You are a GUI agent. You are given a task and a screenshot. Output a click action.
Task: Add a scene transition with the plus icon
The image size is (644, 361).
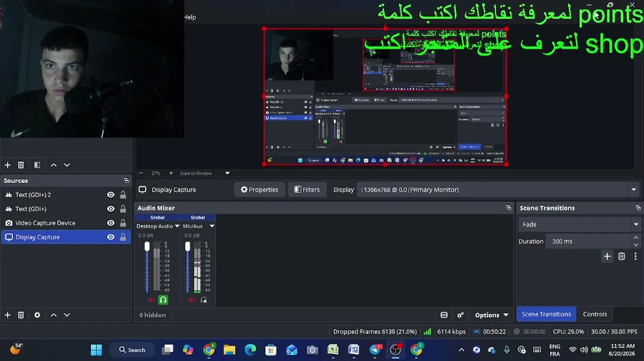coord(607,256)
